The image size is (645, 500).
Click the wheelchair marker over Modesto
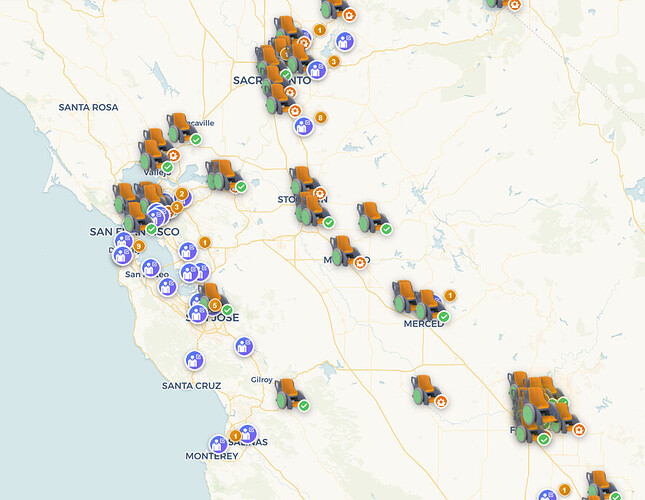pos(347,252)
